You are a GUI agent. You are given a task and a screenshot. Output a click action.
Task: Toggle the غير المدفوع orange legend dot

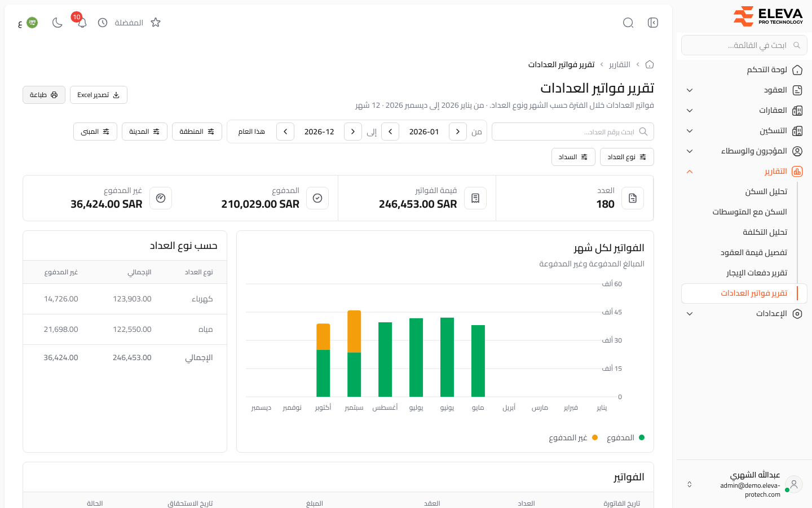point(595,437)
